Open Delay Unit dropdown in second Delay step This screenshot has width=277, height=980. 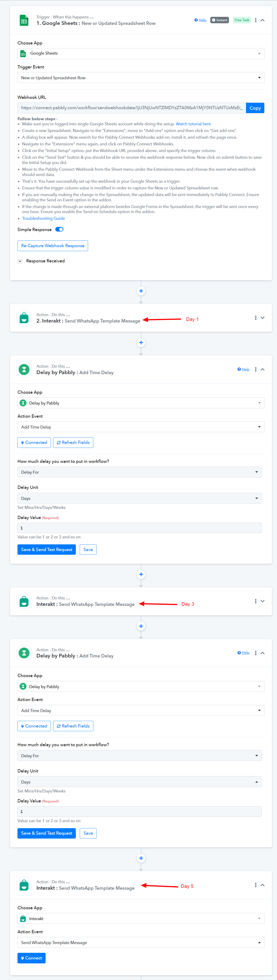[x=140, y=782]
